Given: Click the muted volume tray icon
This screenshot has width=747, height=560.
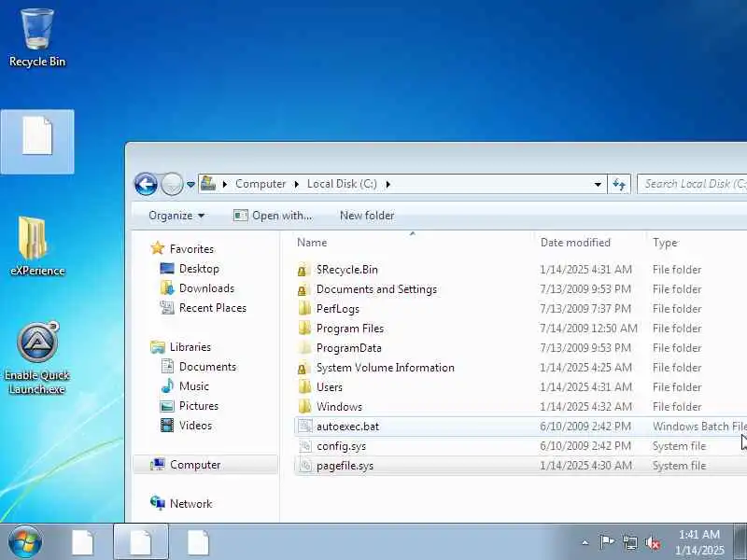Looking at the screenshot, I should [x=652, y=543].
